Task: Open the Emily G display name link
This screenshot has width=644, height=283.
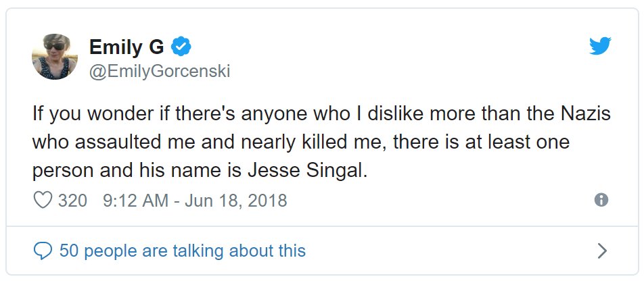Action: coord(127,47)
